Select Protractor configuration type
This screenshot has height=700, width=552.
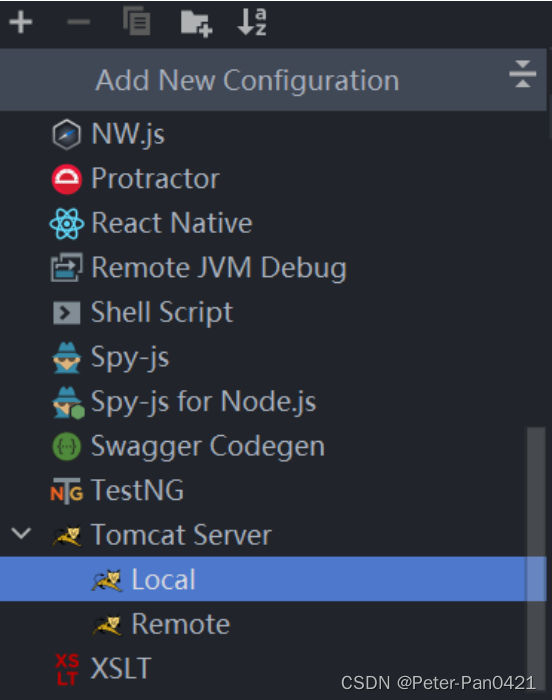[x=155, y=179]
